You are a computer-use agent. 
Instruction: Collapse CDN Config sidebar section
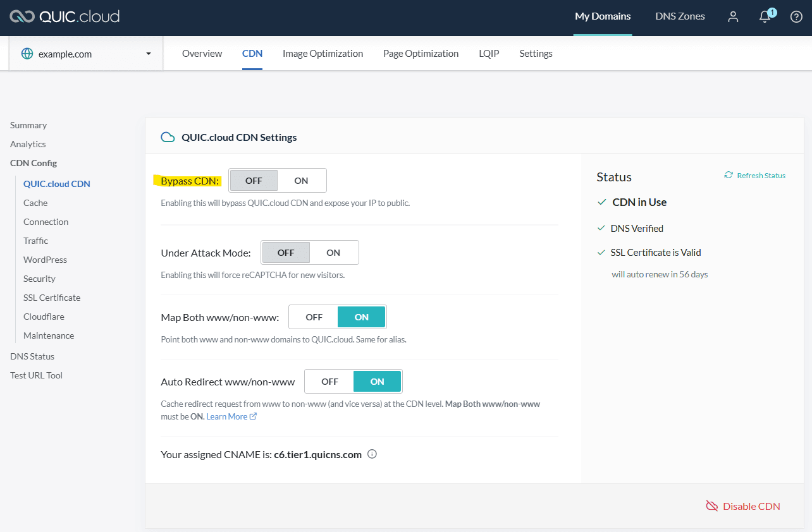(x=34, y=163)
